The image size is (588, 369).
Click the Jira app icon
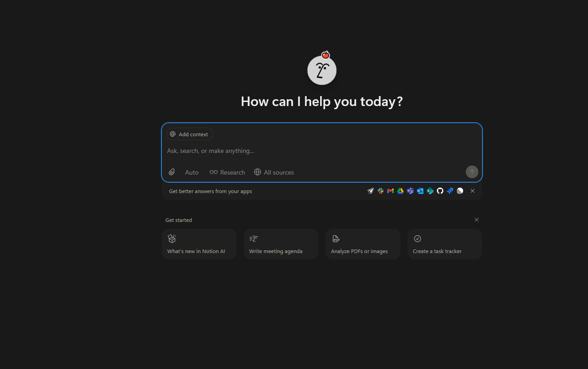[x=450, y=191]
